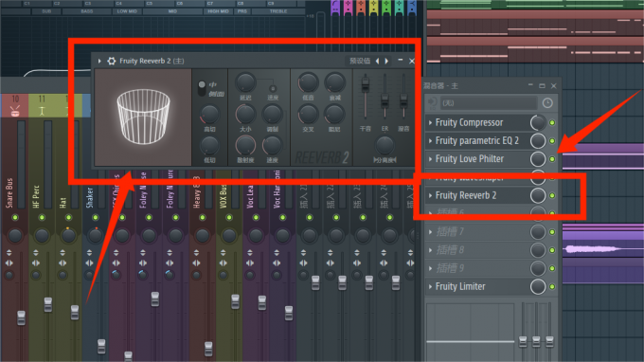This screenshot has height=362, width=644.
Task: Click the stereo separation knob in Reeverb 2
Action: (x=385, y=145)
